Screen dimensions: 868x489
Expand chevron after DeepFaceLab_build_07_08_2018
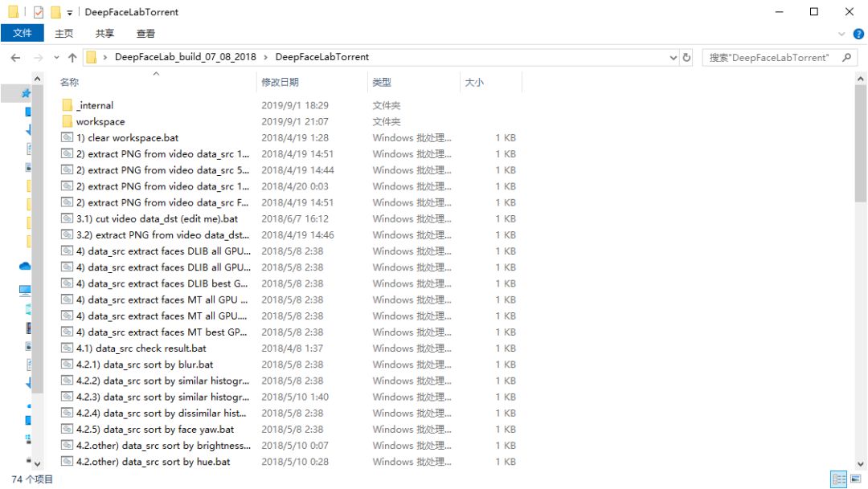click(x=266, y=57)
